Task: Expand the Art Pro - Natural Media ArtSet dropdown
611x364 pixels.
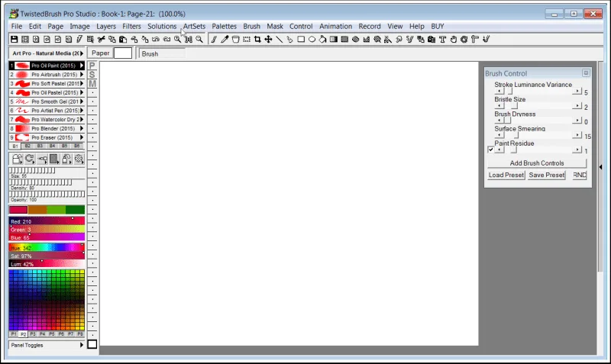Action: 47,53
